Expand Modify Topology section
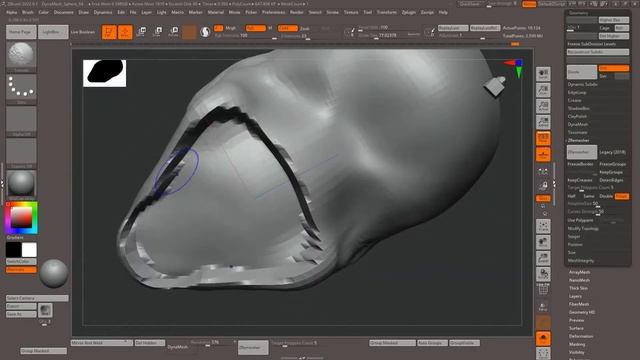 (x=583, y=229)
